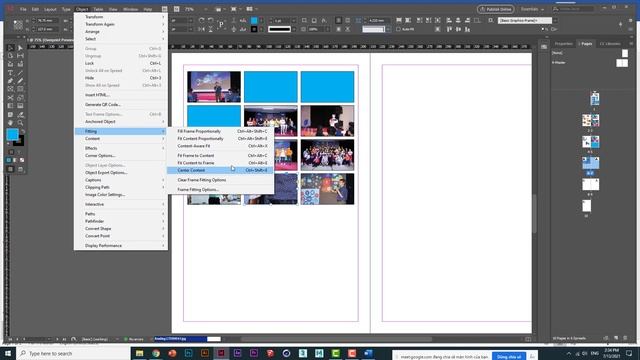Click the Windows Start button
640x360 pixels.
pos(7,353)
